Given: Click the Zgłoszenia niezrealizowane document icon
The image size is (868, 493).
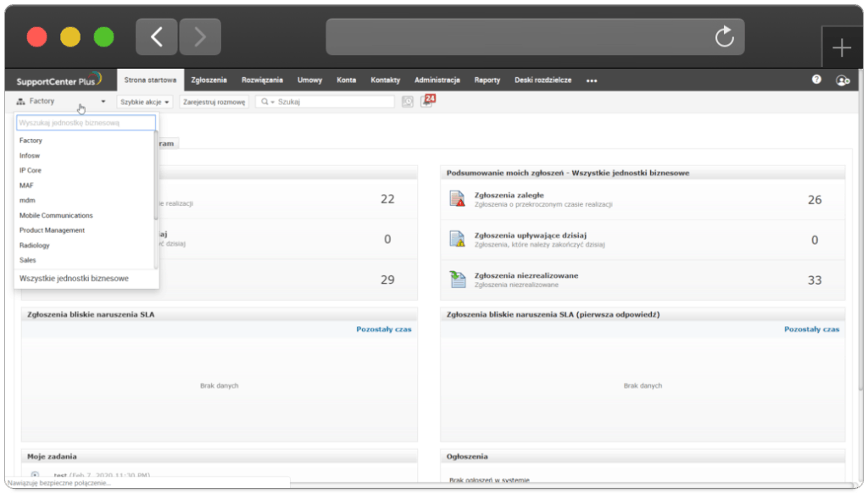Looking at the screenshot, I should click(457, 279).
